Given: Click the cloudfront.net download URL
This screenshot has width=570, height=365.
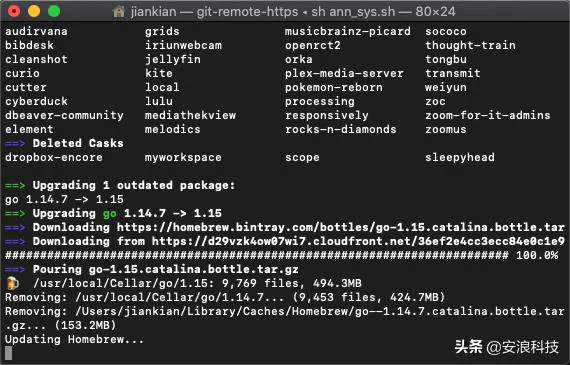Looking at the screenshot, I should pos(358,242).
